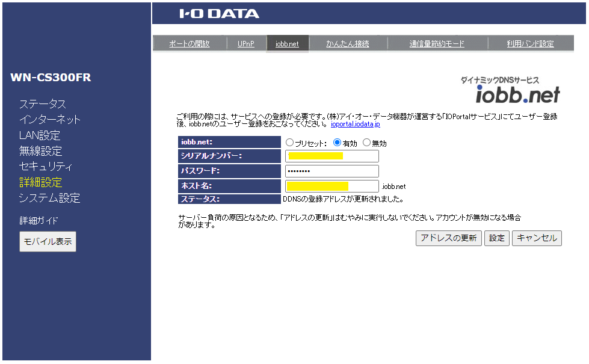Choose the 有効 radio button

click(337, 143)
